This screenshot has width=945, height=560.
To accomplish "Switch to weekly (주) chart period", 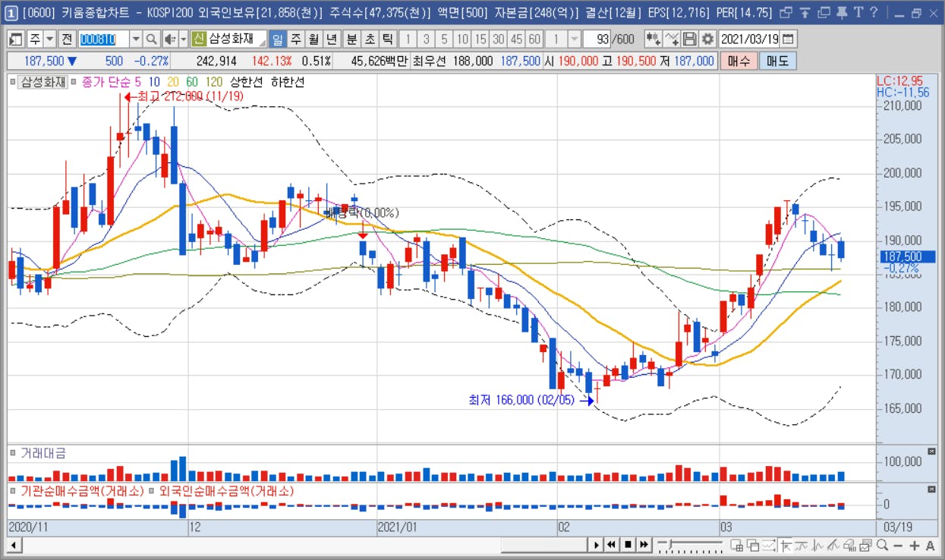I will click(295, 39).
